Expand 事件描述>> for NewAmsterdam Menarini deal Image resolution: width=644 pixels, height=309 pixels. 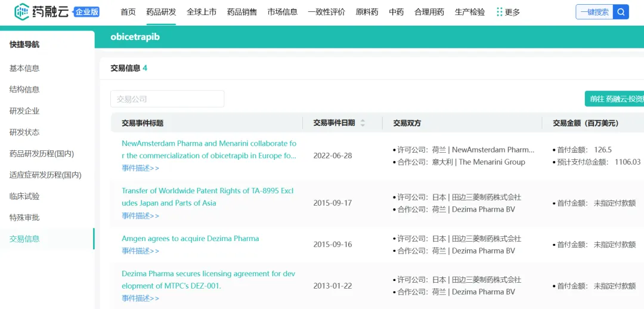coord(140,168)
